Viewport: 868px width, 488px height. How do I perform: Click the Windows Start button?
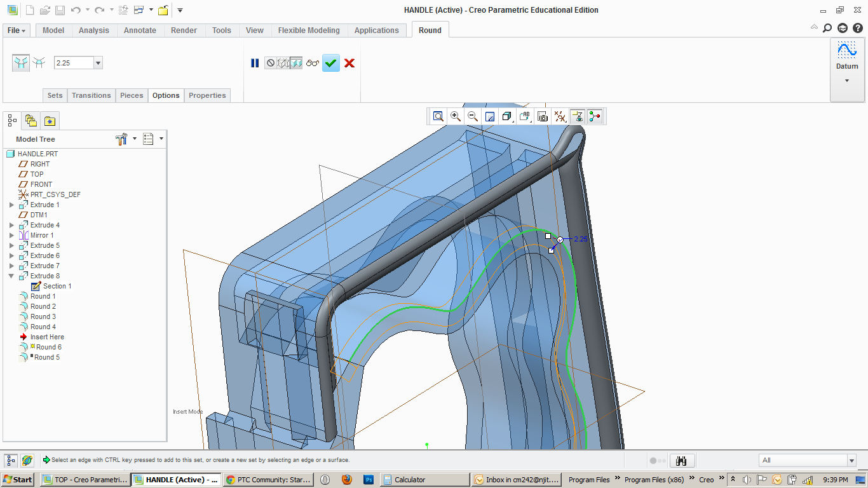coord(18,480)
